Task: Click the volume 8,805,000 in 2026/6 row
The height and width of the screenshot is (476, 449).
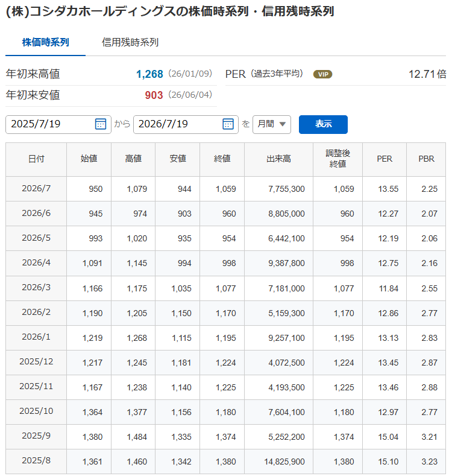Action: coord(286,214)
